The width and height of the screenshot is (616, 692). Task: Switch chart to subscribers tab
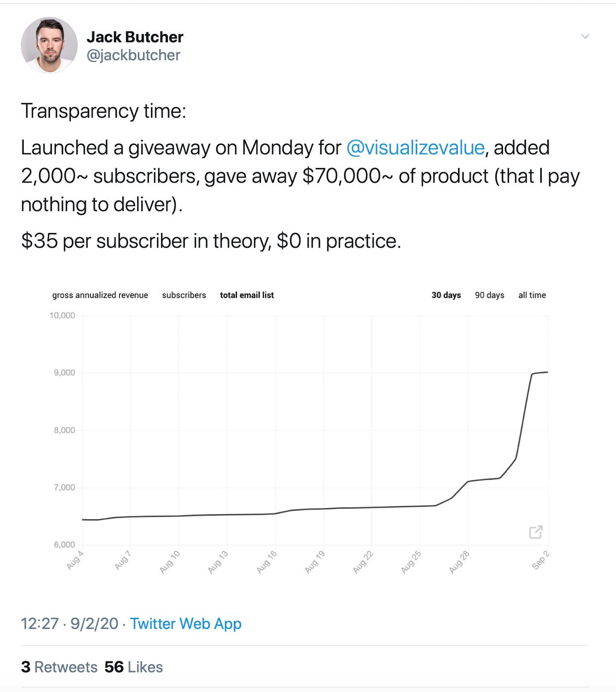click(184, 295)
